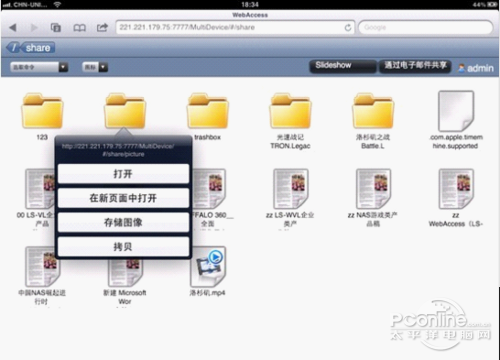Open the trashbox folder
This screenshot has width=500, height=360.
(x=208, y=111)
